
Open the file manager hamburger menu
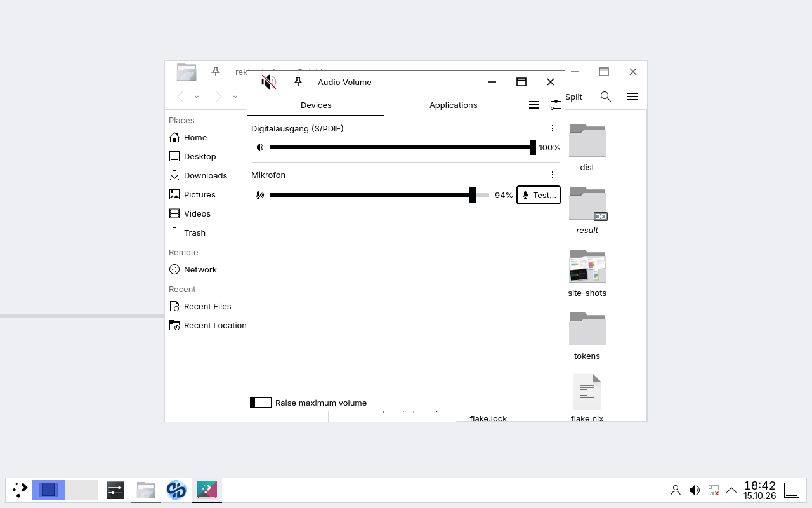click(632, 97)
